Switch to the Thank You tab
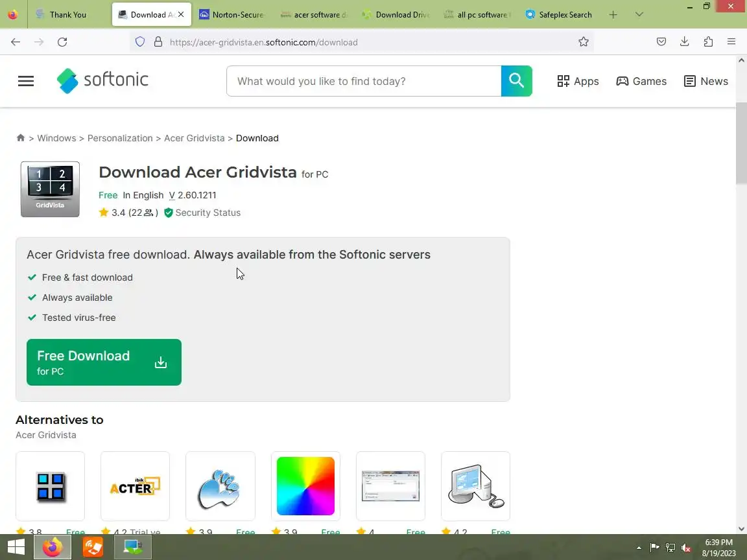 [69, 15]
